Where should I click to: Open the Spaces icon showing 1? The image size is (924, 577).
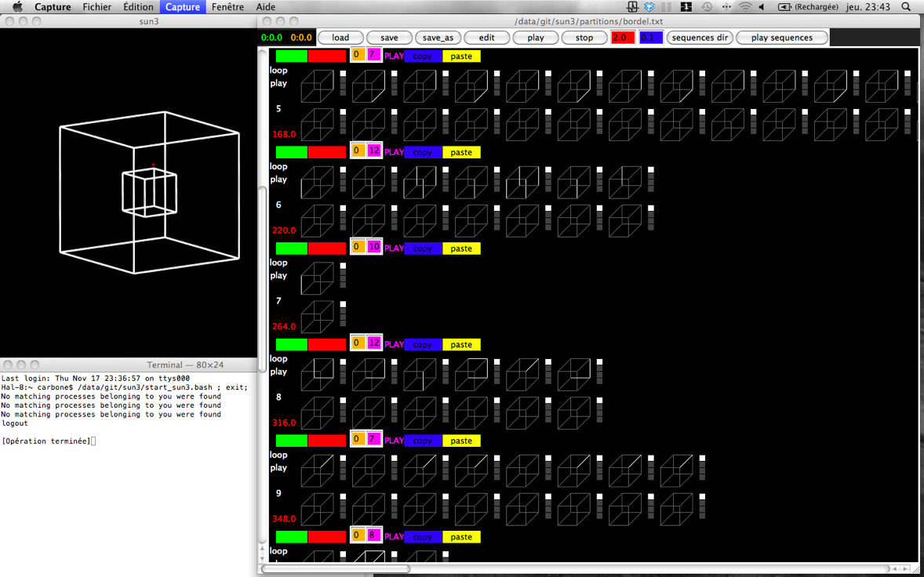point(686,7)
